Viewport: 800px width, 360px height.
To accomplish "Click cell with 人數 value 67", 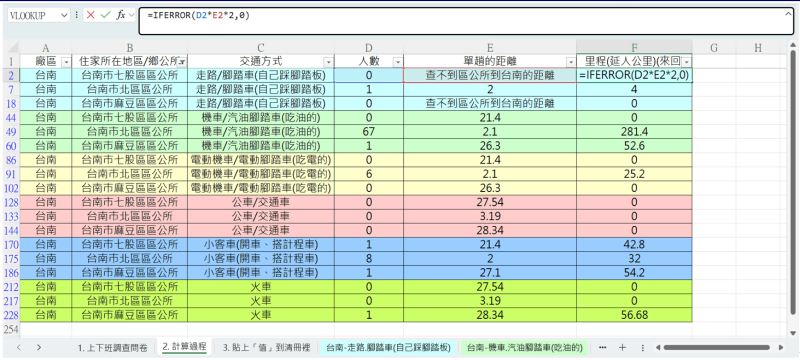I will click(x=369, y=132).
